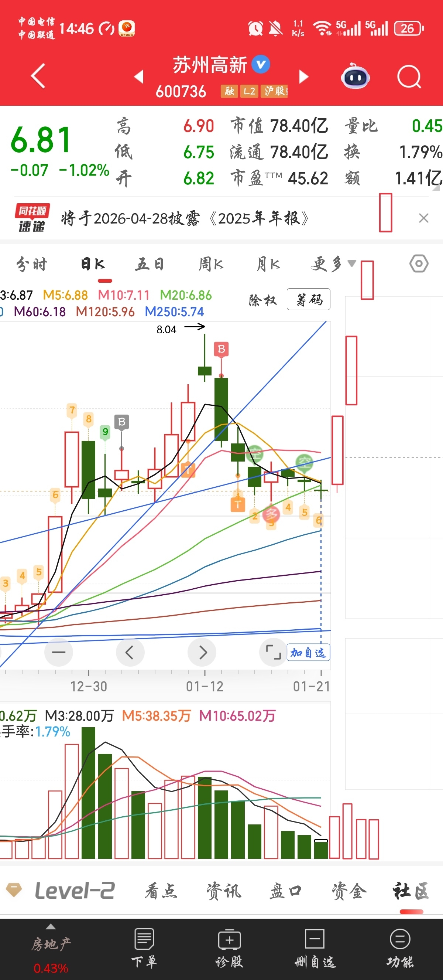Tap the app notification icon in status bar

click(x=127, y=28)
